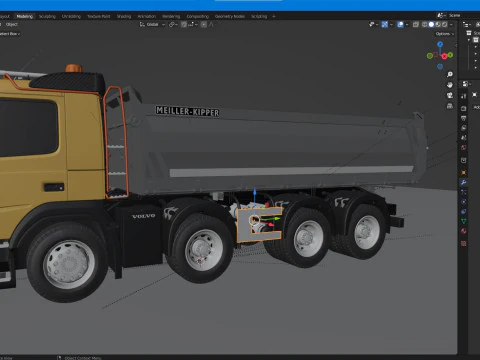Open the Compositing workspace tab
480x360 pixels.
pos(198,16)
